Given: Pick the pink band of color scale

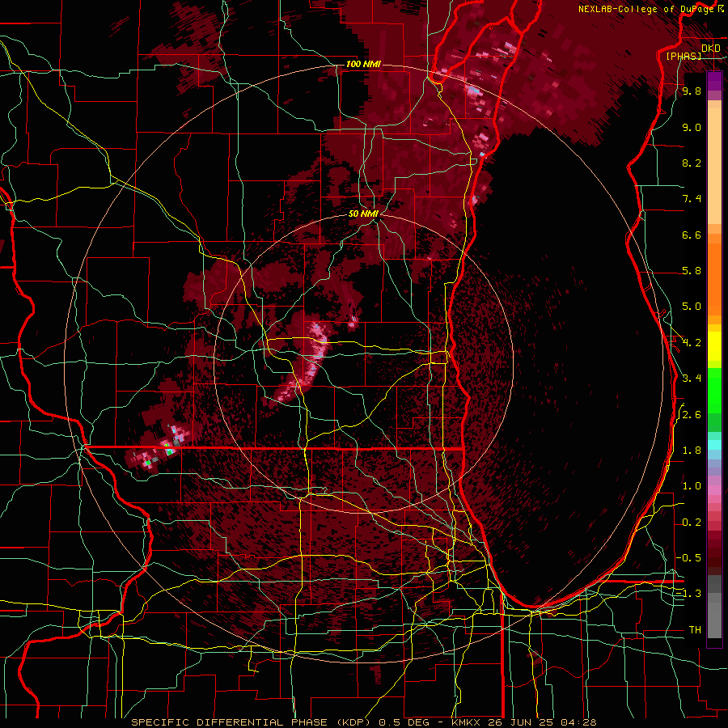Looking at the screenshot, I should coord(714,490).
